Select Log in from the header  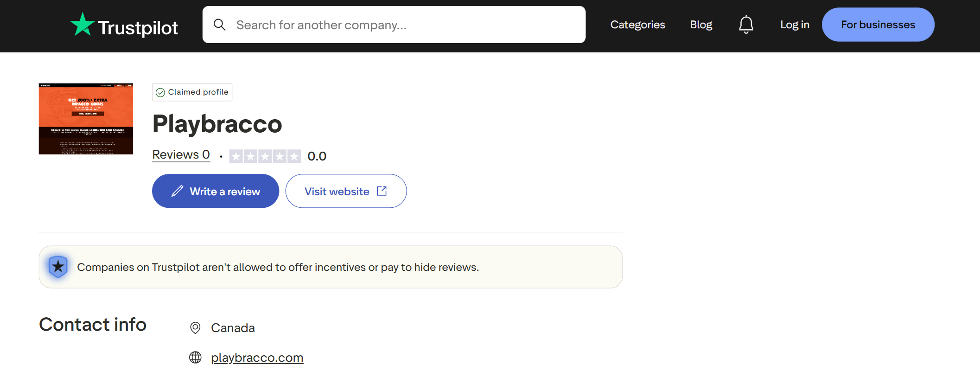pos(795,25)
